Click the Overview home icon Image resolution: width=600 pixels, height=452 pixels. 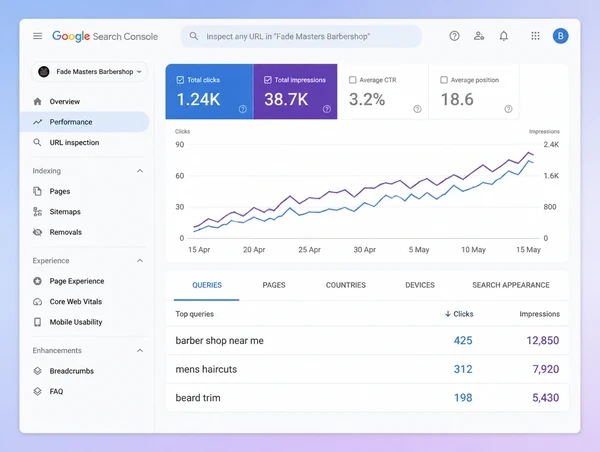point(38,101)
